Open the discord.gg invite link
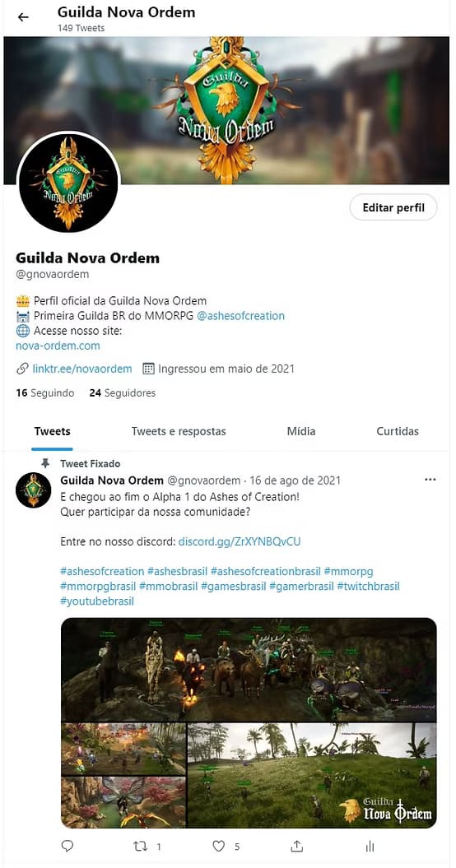Viewport: 456px width, 868px height. point(240,541)
